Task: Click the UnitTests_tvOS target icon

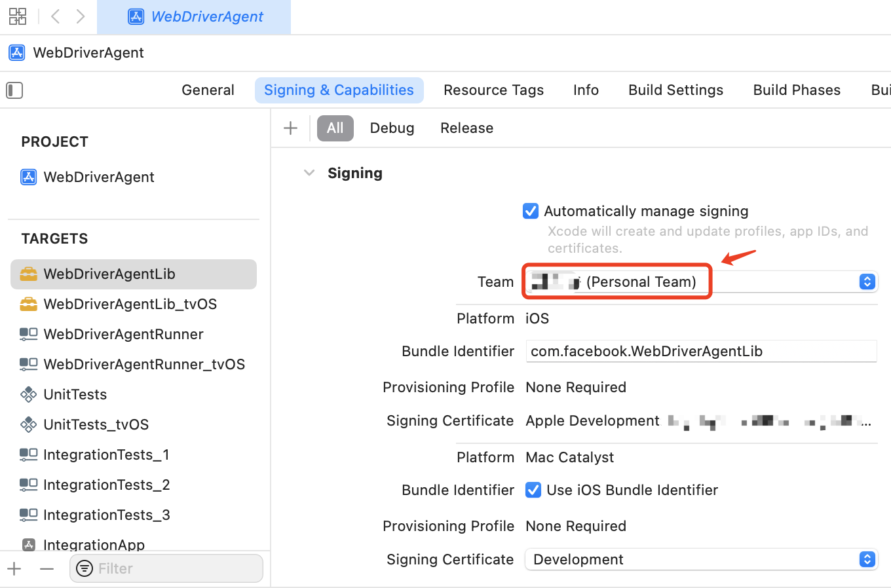Action: 29,424
